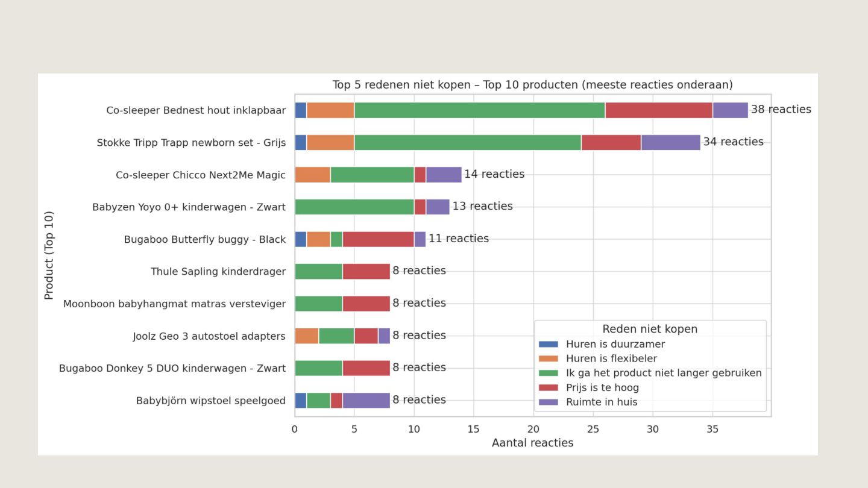Click the '14 reacties' bar annotation

(x=494, y=174)
